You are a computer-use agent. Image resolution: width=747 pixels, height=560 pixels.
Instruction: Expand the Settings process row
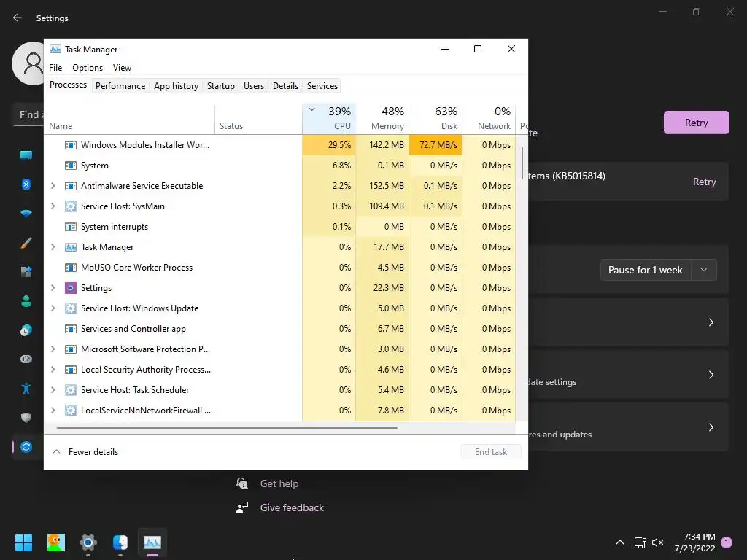point(53,287)
